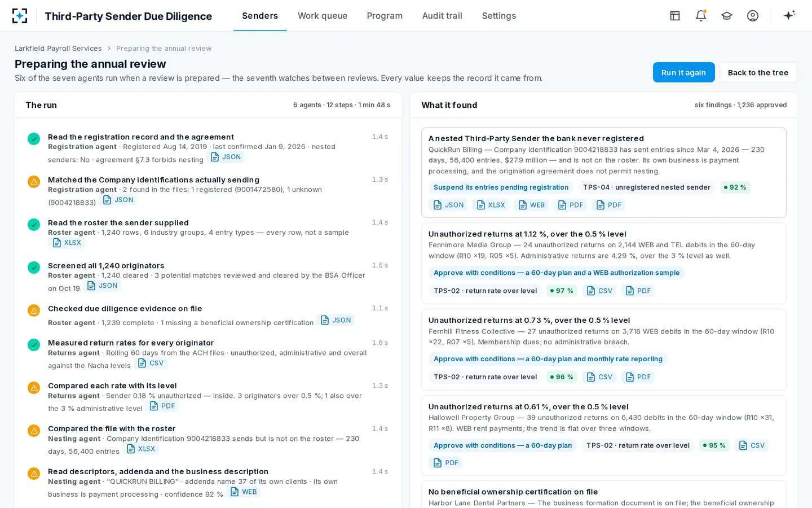Switch to the Senders tab

click(260, 16)
